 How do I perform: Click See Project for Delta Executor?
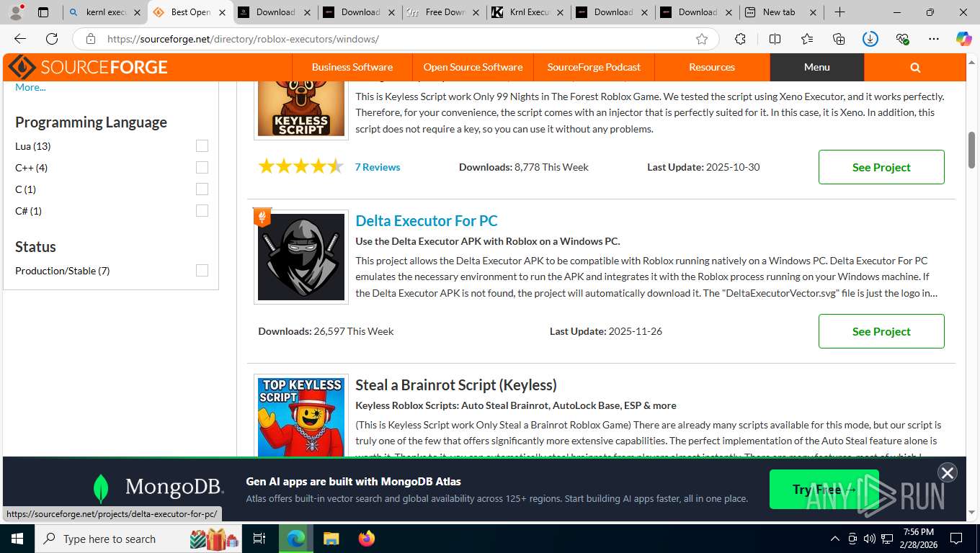[x=881, y=331]
